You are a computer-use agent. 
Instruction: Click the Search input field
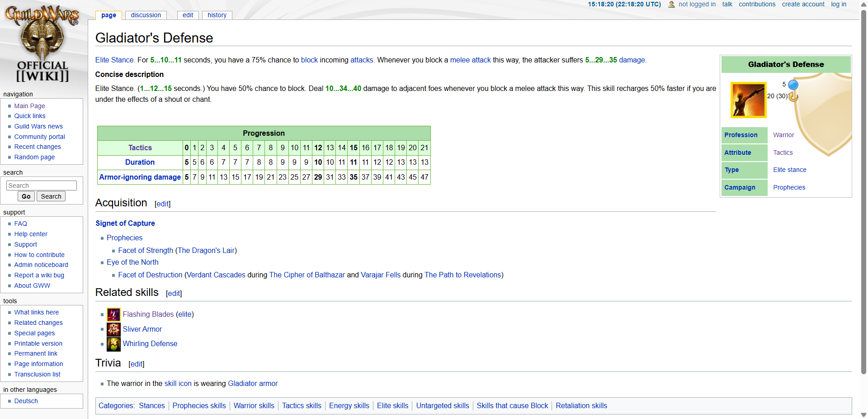click(42, 186)
